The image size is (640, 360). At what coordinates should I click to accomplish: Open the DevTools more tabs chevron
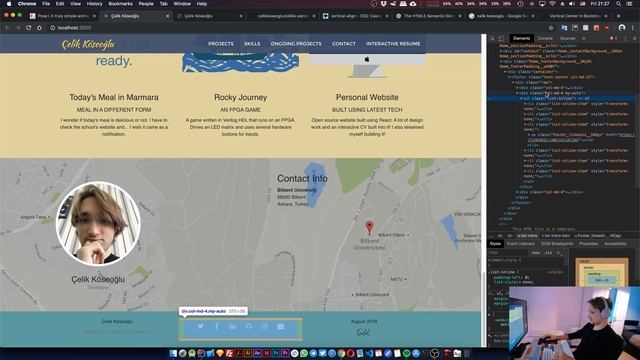tap(584, 38)
